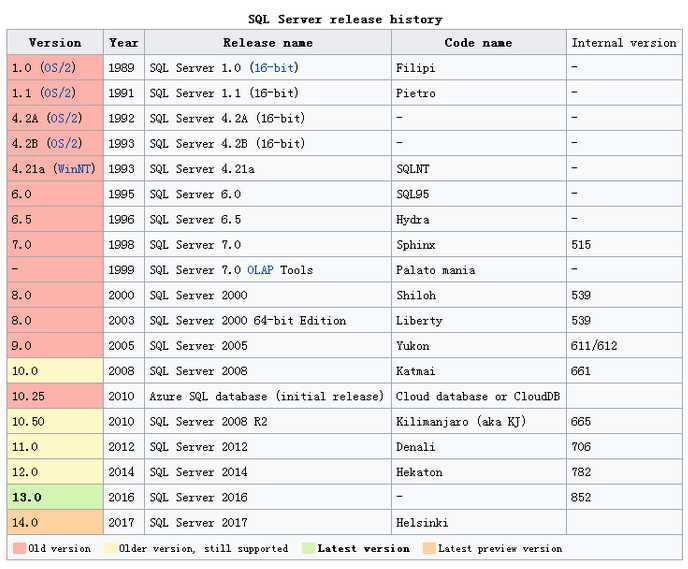Click the year 2008 cell
Image resolution: width=688 pixels, height=569 pixels.
coord(124,371)
